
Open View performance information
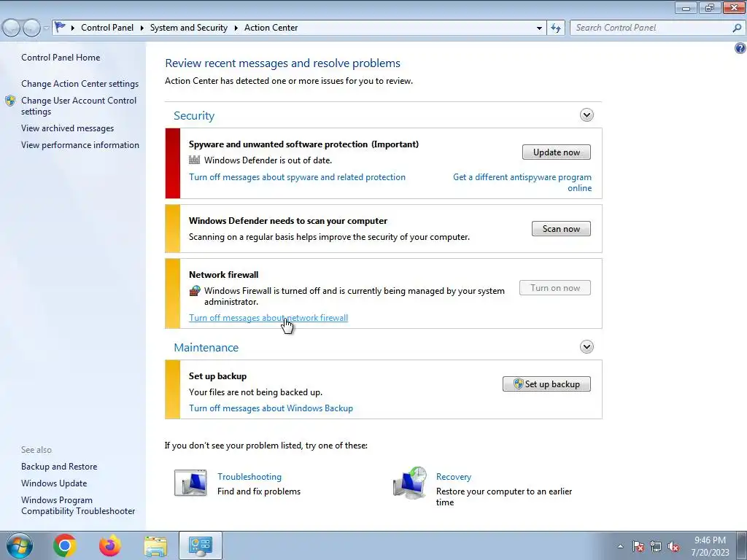pyautogui.click(x=80, y=145)
